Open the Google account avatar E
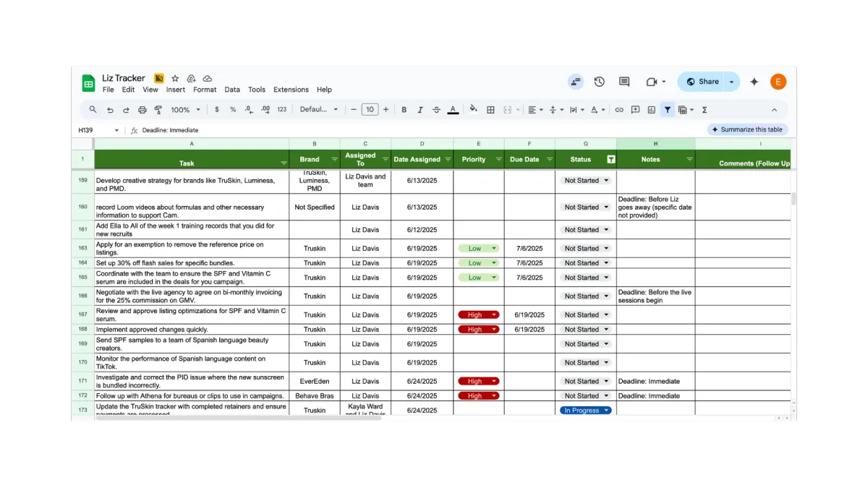The height and width of the screenshot is (488, 868). (x=778, y=82)
